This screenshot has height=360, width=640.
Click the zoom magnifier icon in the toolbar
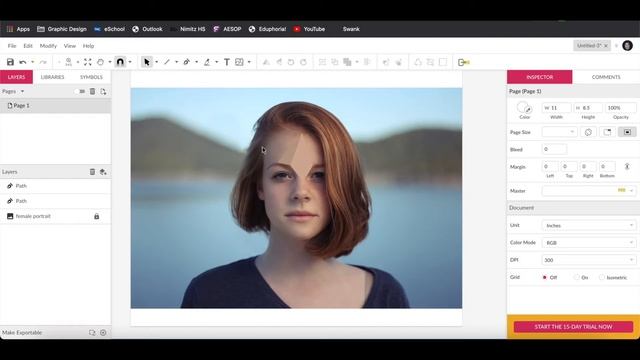click(69, 62)
